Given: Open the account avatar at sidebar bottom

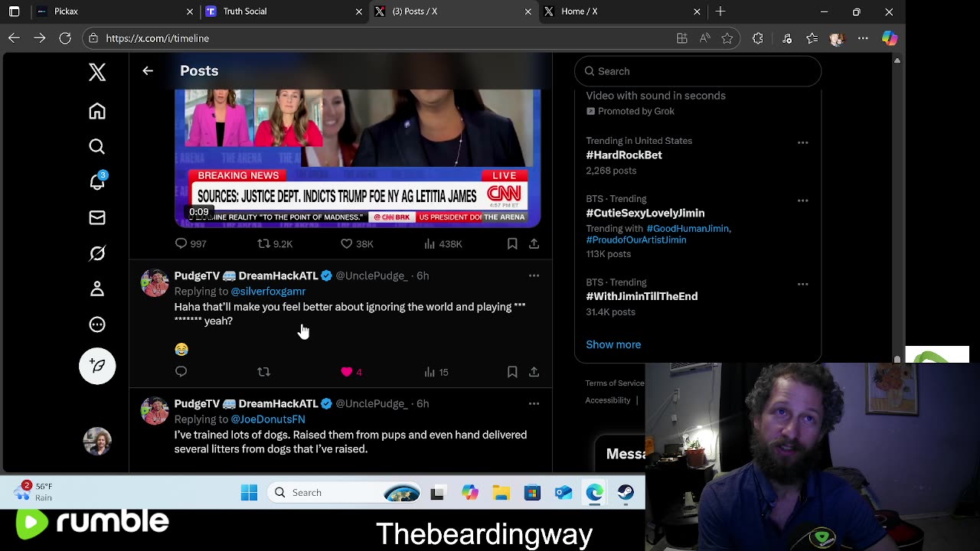Looking at the screenshot, I should (x=97, y=441).
